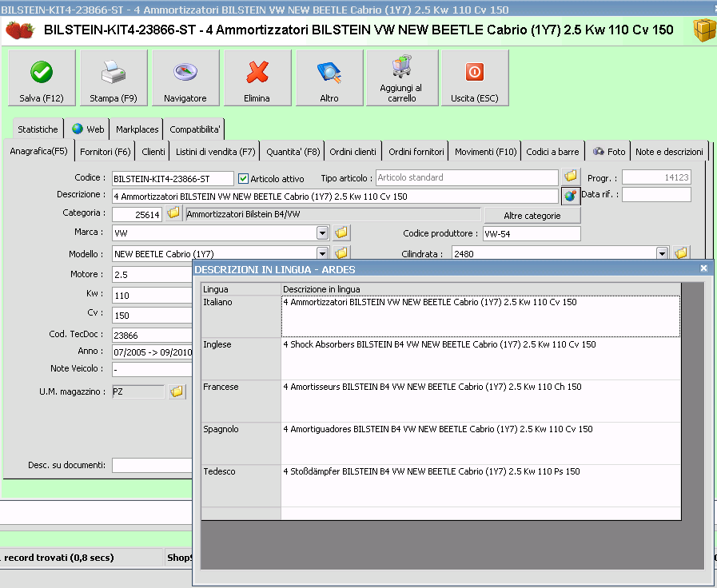Click the Lingua column header

(x=241, y=289)
